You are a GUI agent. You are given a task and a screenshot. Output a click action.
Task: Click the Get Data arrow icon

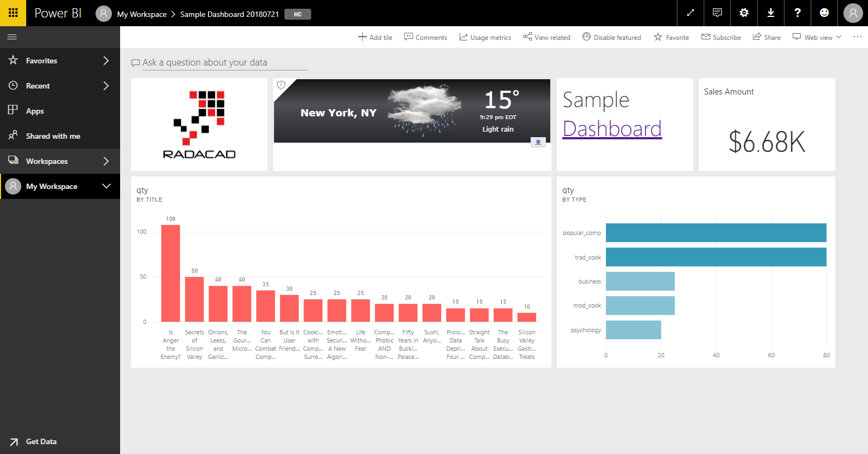(x=14, y=442)
